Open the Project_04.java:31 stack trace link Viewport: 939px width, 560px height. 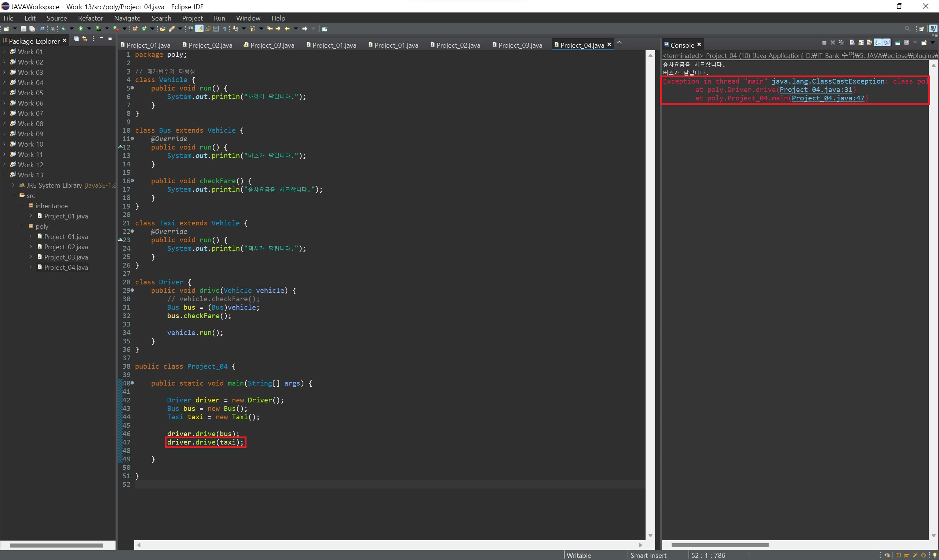tap(815, 90)
